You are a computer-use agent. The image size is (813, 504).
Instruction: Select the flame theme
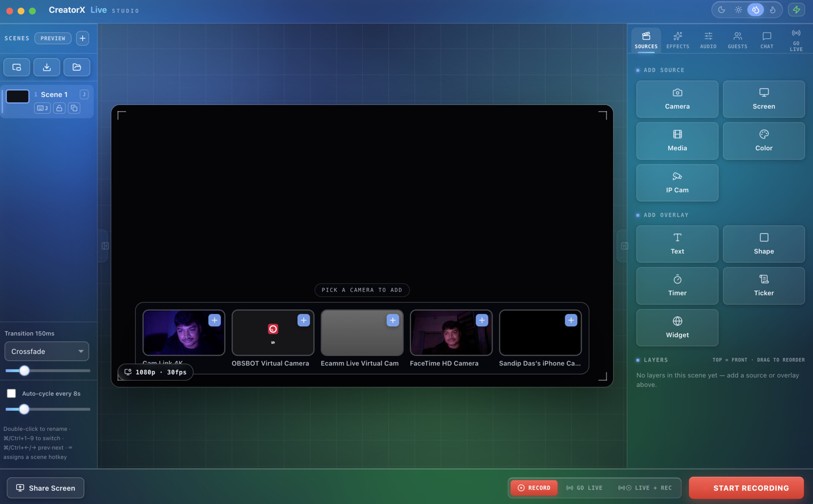pyautogui.click(x=773, y=10)
